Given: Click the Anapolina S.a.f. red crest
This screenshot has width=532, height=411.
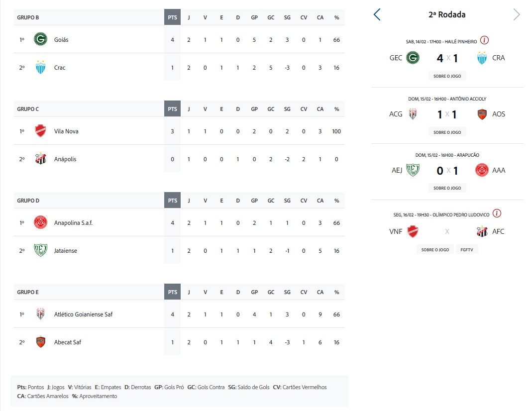Looking at the screenshot, I should point(40,222).
